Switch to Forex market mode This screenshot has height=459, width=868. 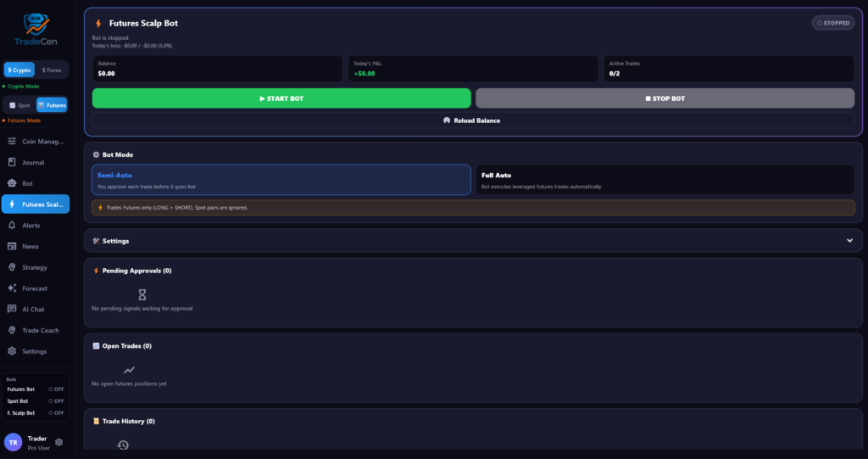tap(52, 70)
